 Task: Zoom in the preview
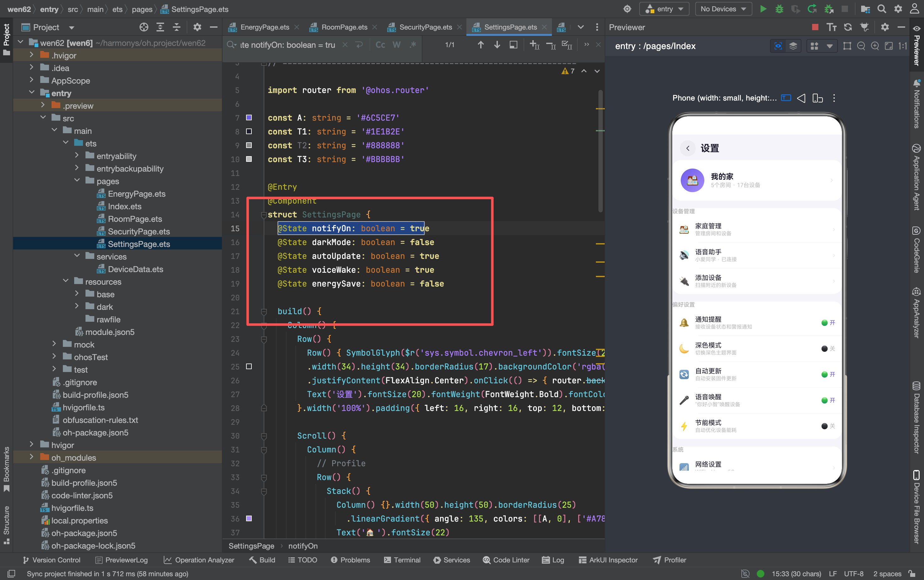(875, 46)
